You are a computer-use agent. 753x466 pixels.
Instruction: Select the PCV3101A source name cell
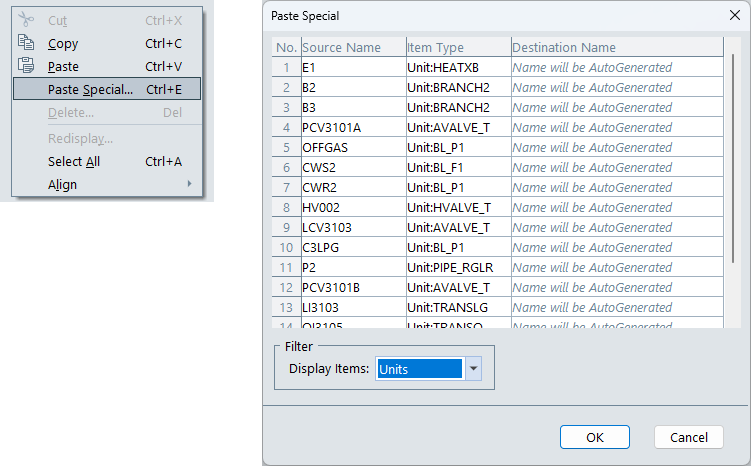(352, 128)
